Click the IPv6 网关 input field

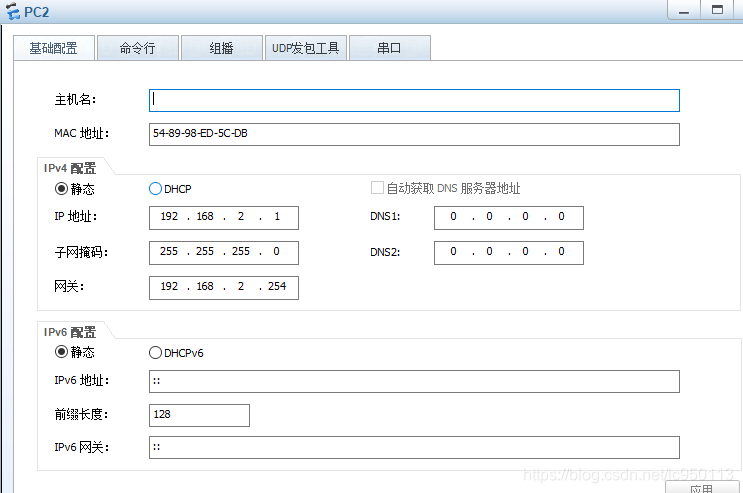pos(414,447)
